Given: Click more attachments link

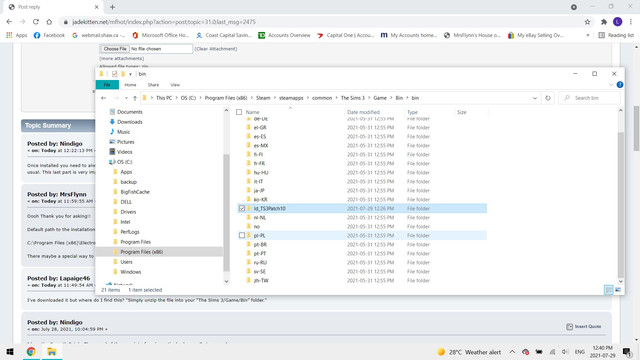Looking at the screenshot, I should coord(122,58).
